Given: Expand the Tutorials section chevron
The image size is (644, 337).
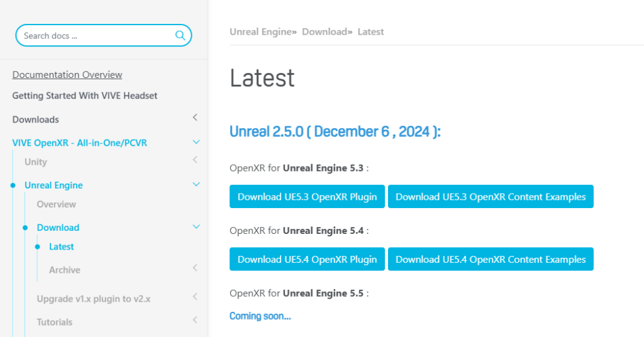Looking at the screenshot, I should click(196, 320).
